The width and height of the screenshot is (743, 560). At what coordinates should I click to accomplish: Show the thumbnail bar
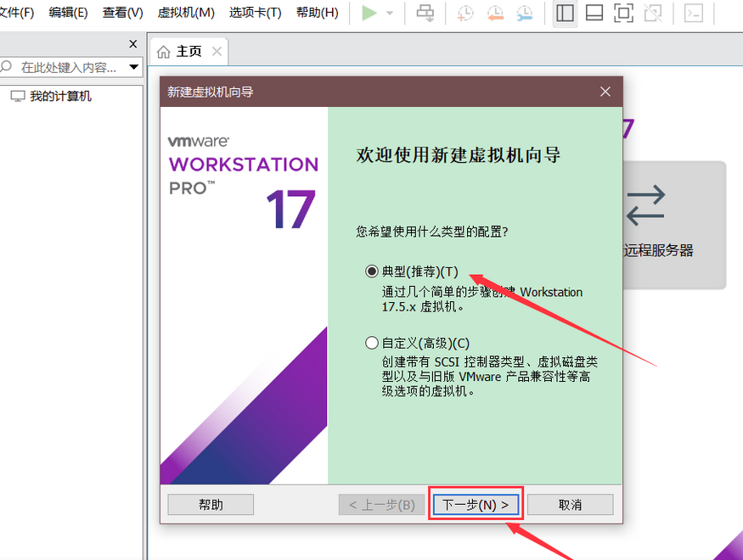tap(594, 14)
